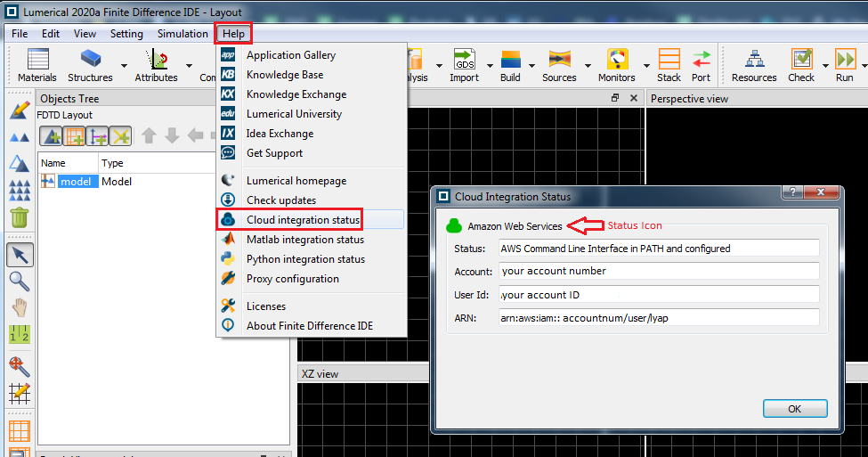
Task: Expand the Structures dropdown arrow
Action: [x=124, y=65]
